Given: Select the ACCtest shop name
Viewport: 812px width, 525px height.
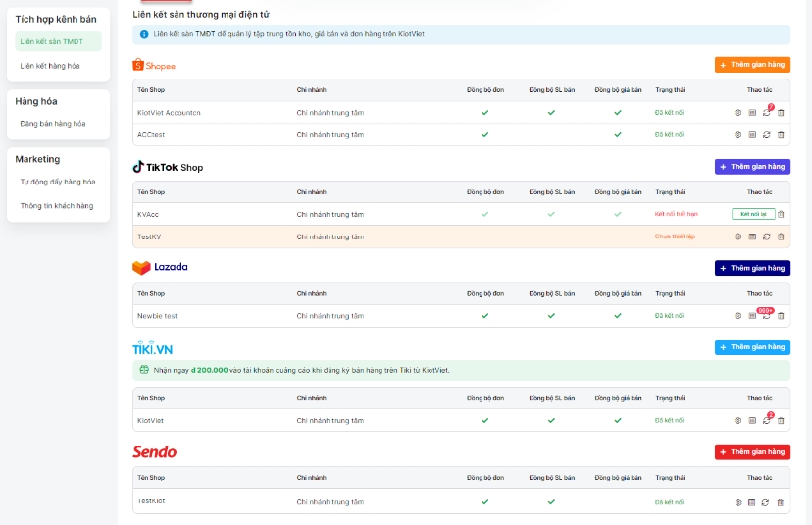Looking at the screenshot, I should pos(151,134).
